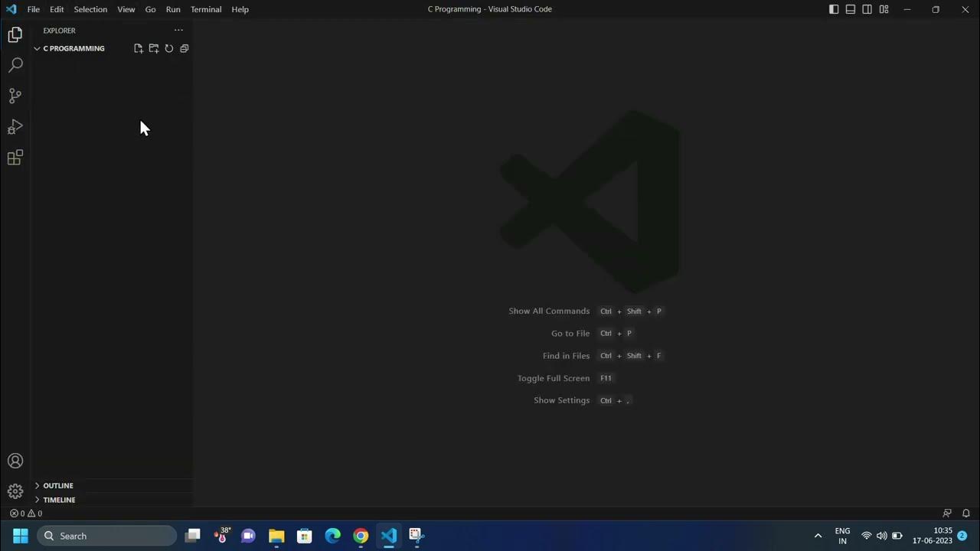Open the Search view in activity bar

15,65
